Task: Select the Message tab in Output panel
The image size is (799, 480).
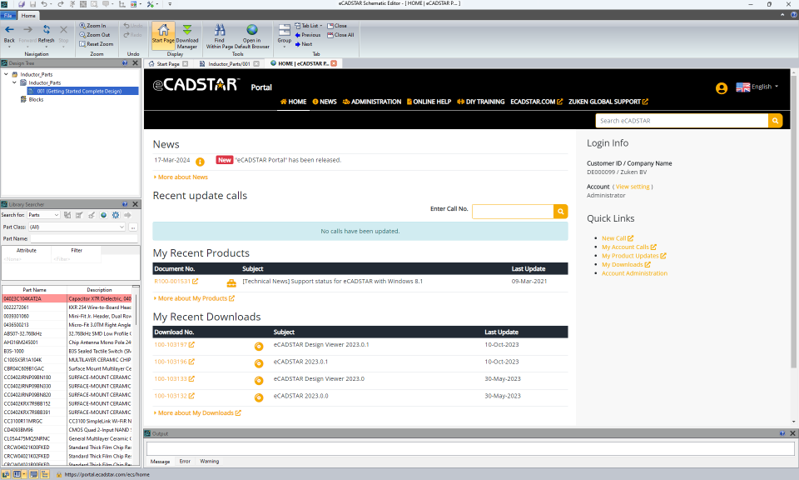Action: pyautogui.click(x=160, y=461)
